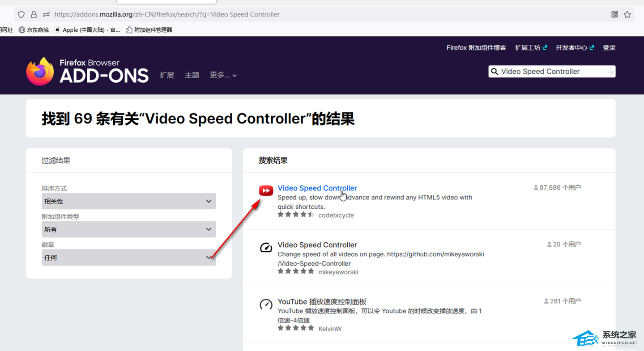
Task: Open the permissions icon in address bar
Action: coord(47,14)
